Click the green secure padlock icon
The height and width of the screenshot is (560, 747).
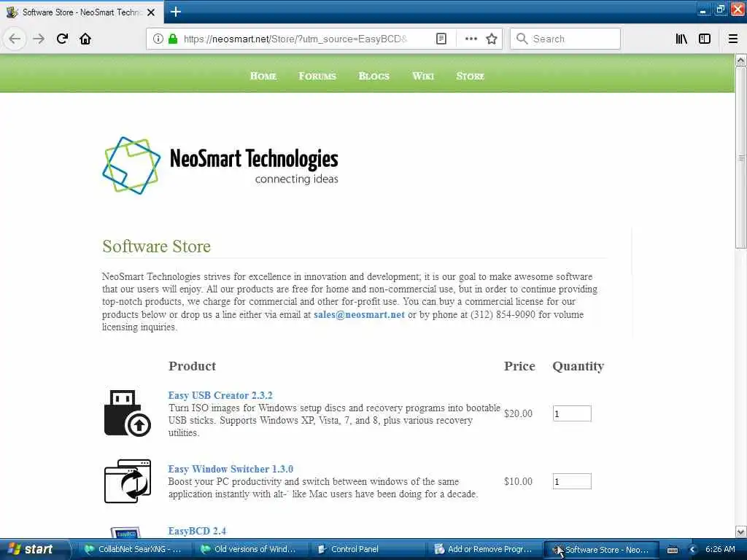pyautogui.click(x=173, y=39)
